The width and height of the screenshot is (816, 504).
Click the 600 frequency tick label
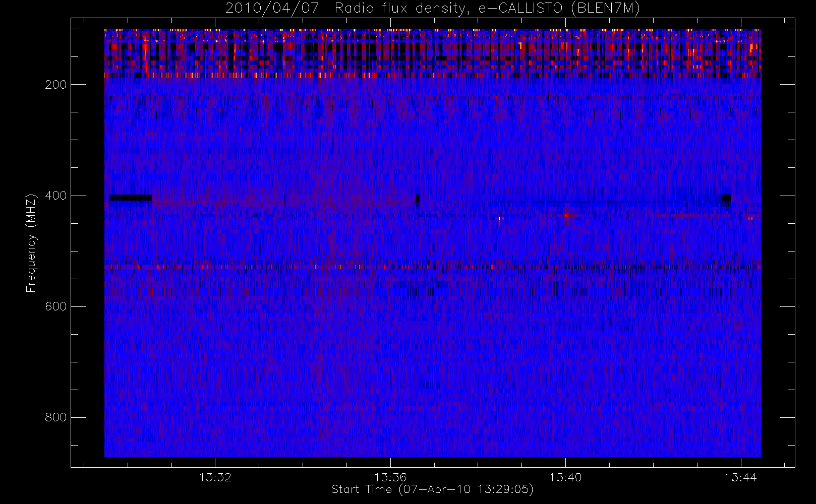click(55, 306)
